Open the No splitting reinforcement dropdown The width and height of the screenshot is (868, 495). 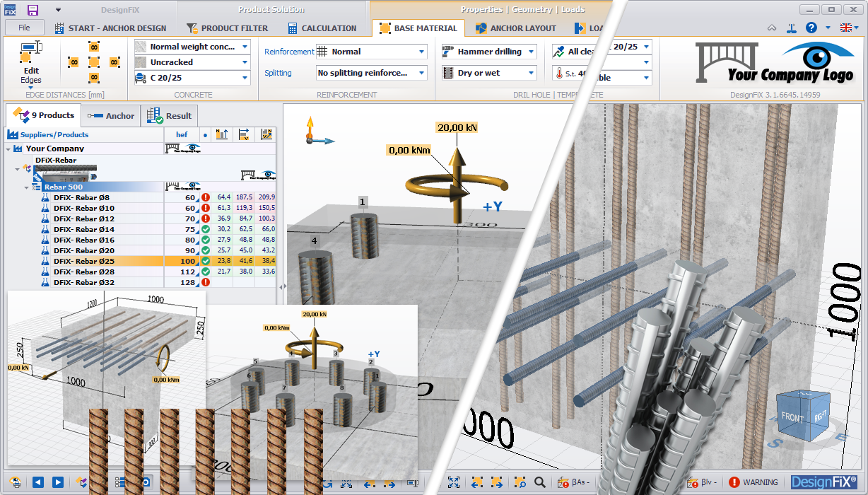[371, 73]
